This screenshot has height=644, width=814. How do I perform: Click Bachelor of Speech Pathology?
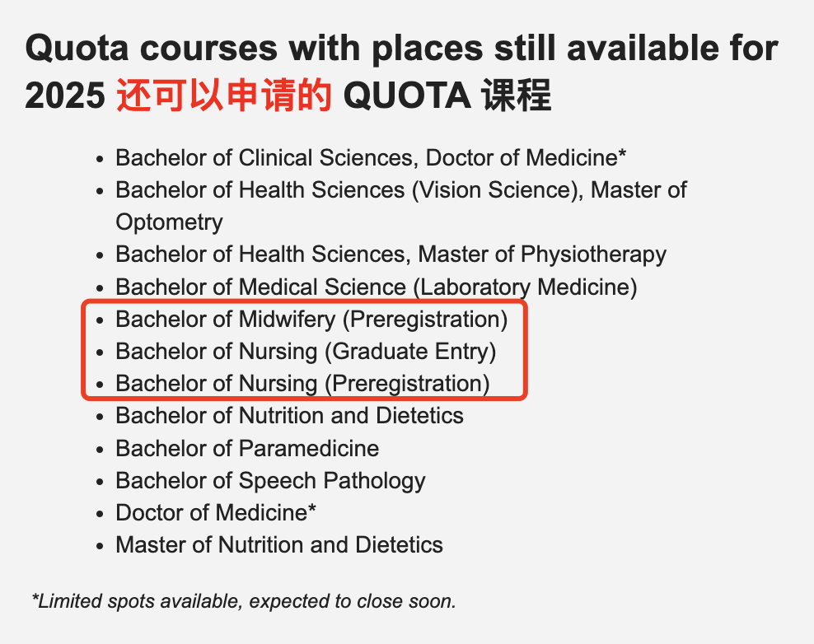pyautogui.click(x=270, y=481)
